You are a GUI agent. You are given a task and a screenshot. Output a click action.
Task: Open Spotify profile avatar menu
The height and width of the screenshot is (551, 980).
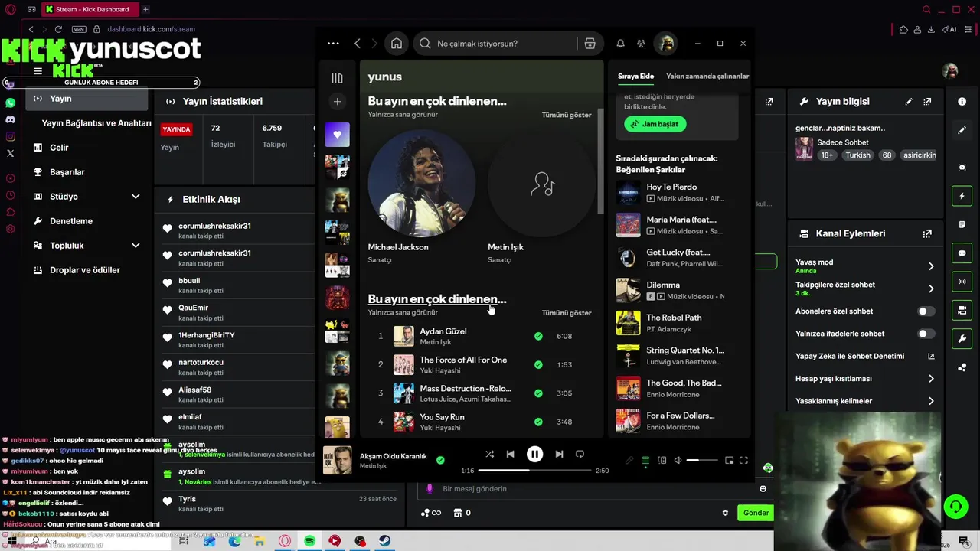(665, 44)
